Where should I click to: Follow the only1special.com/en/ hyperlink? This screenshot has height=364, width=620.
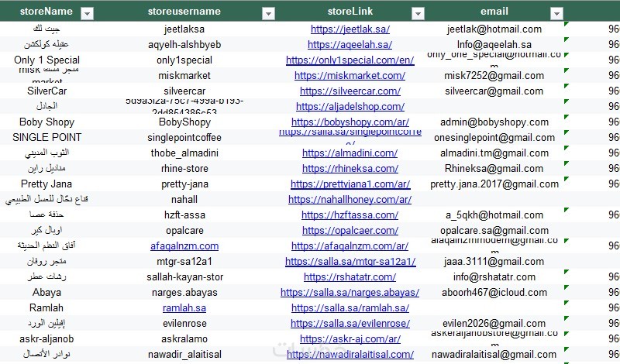pos(350,60)
